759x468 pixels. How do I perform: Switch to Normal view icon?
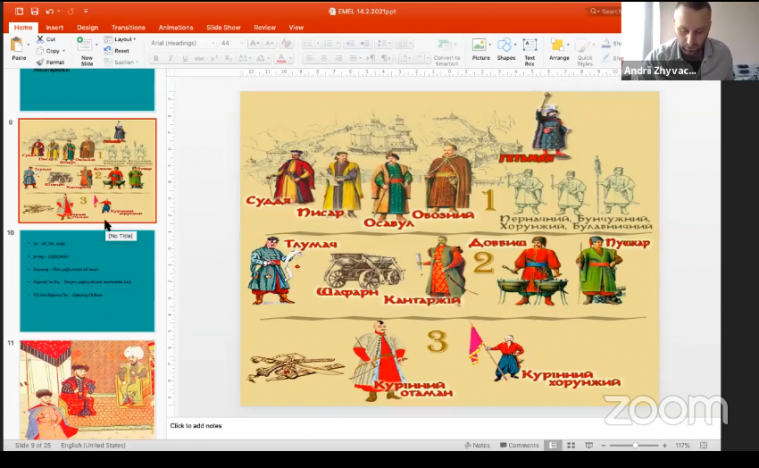[553, 445]
